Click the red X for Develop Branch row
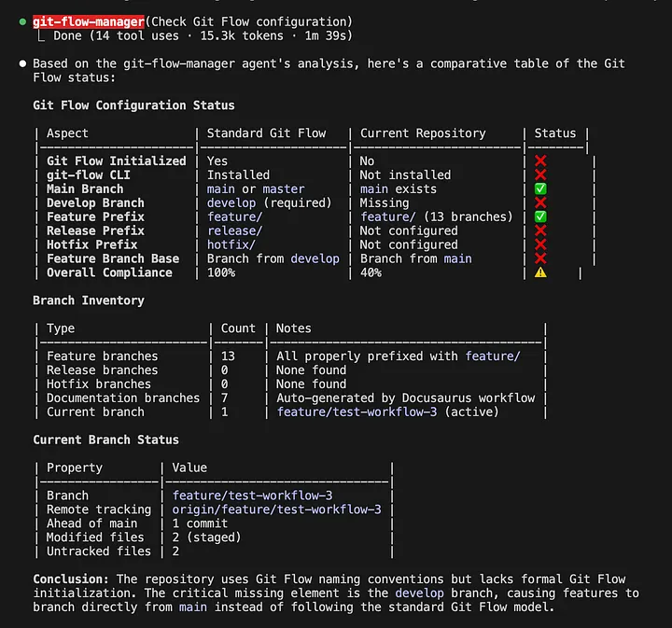Viewport: 672px width, 628px height. [540, 202]
